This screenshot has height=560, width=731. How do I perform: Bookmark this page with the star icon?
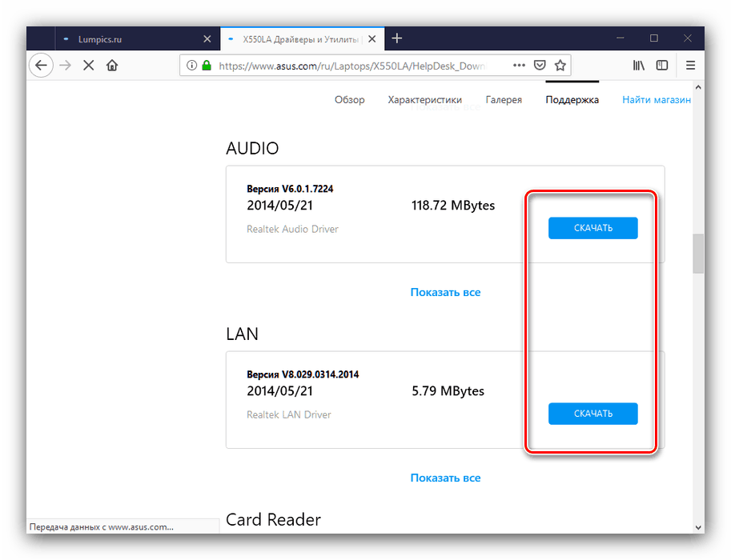pos(560,66)
